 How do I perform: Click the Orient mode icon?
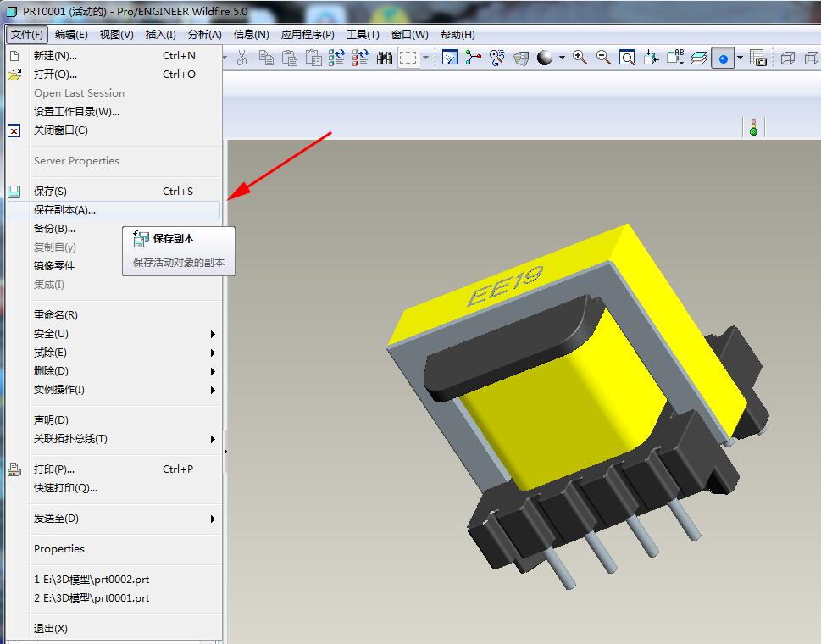pyautogui.click(x=496, y=58)
